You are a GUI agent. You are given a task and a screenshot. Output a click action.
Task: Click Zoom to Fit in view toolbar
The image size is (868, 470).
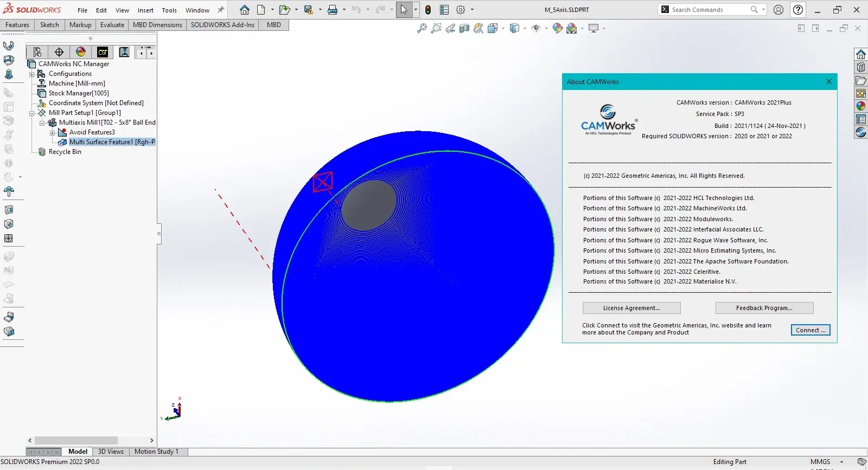pyautogui.click(x=422, y=28)
